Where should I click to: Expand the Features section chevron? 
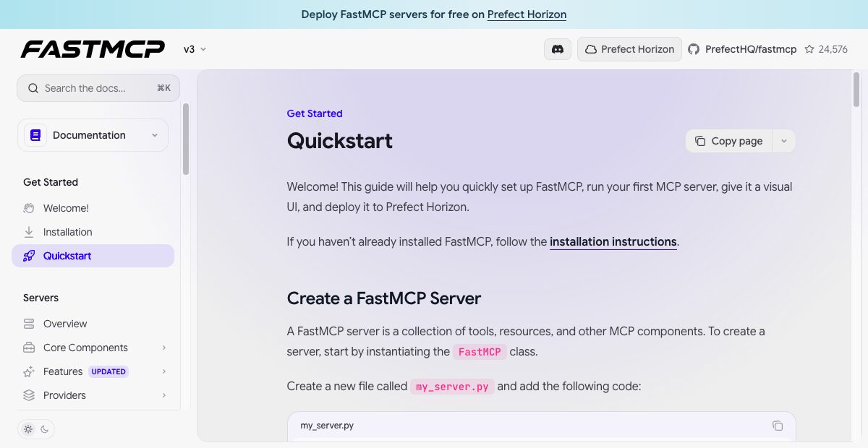click(164, 371)
